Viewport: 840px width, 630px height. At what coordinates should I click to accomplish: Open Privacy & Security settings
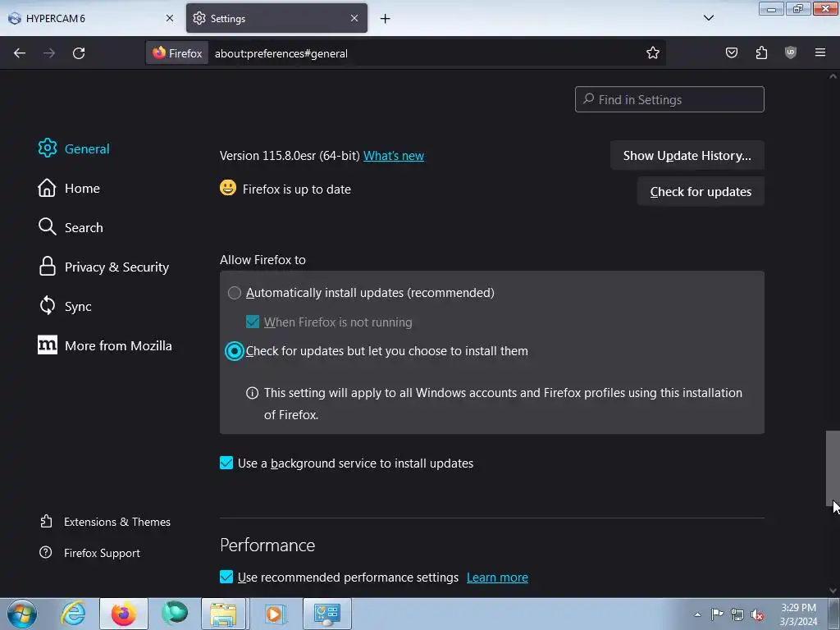point(103,267)
